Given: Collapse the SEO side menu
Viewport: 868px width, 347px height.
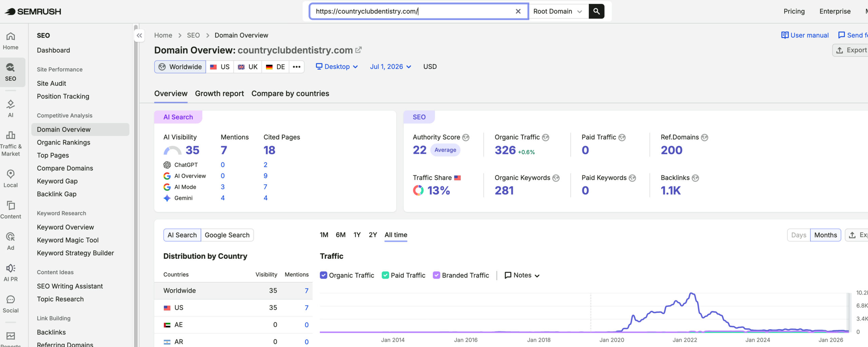Looking at the screenshot, I should pos(139,35).
